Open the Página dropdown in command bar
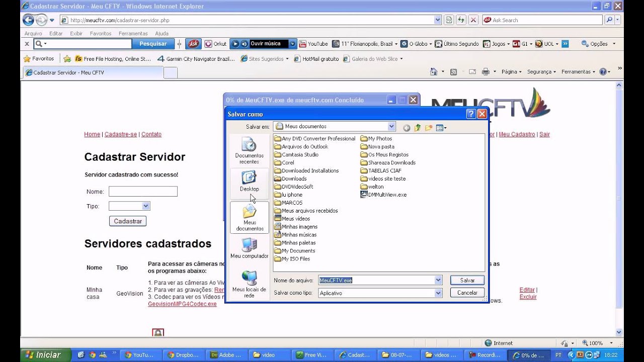The height and width of the screenshot is (362, 644). pos(512,72)
